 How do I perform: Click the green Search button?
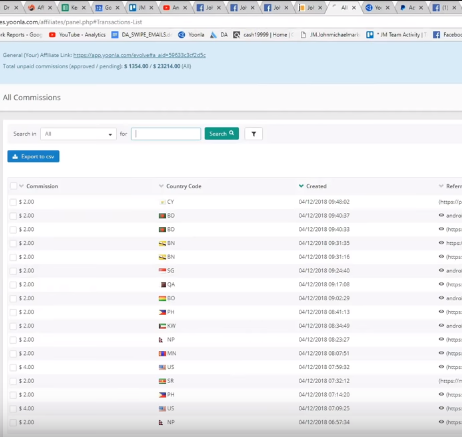(222, 134)
